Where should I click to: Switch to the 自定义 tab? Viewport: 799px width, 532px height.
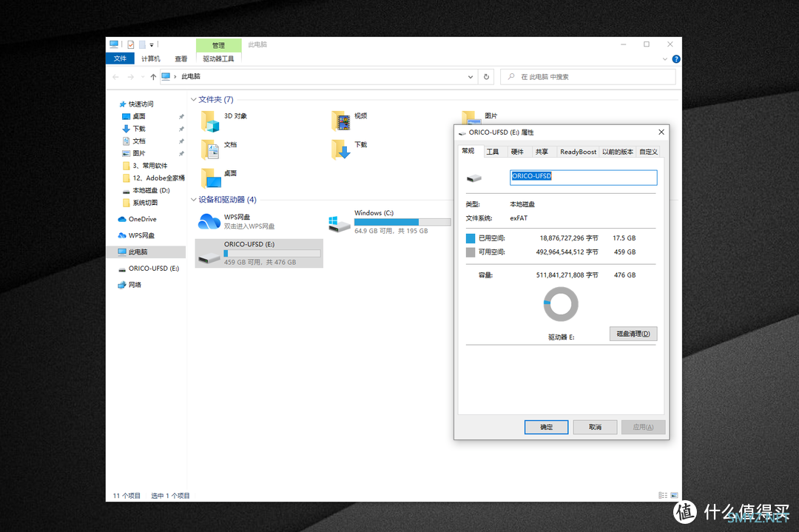click(x=648, y=152)
